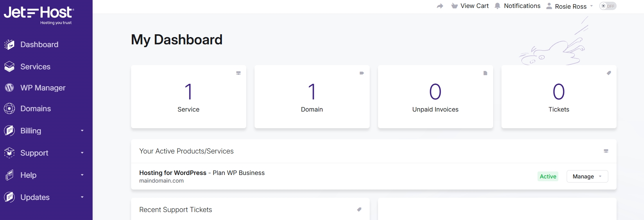Expand the Updates menu arrow
The width and height of the screenshot is (644, 220).
[x=82, y=197]
